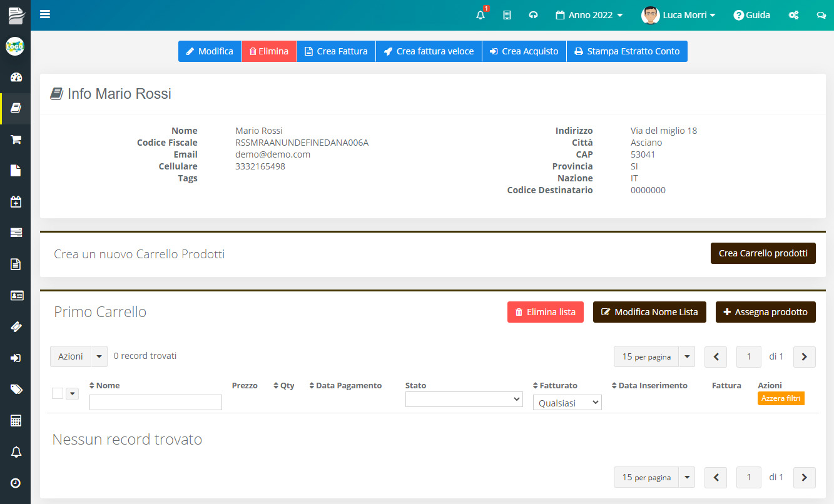This screenshot has height=504, width=834.
Task: Click the Nome filter text field
Action: coord(156,402)
